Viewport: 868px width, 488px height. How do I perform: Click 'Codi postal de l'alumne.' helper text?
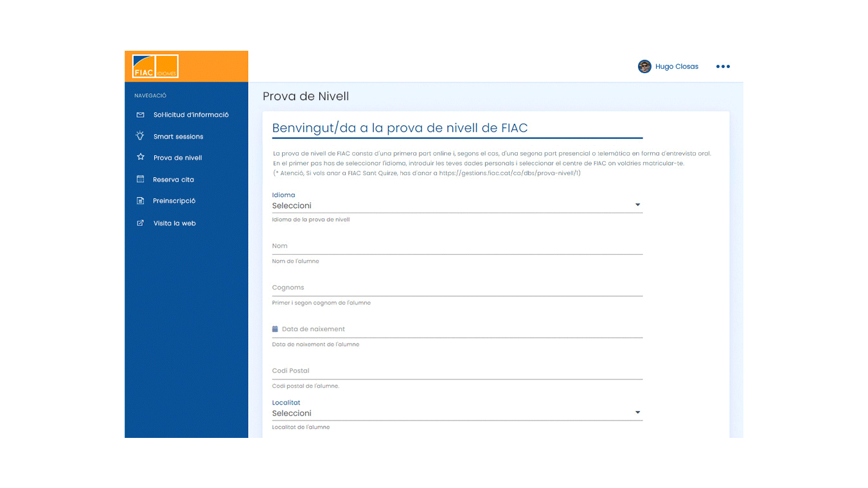305,386
